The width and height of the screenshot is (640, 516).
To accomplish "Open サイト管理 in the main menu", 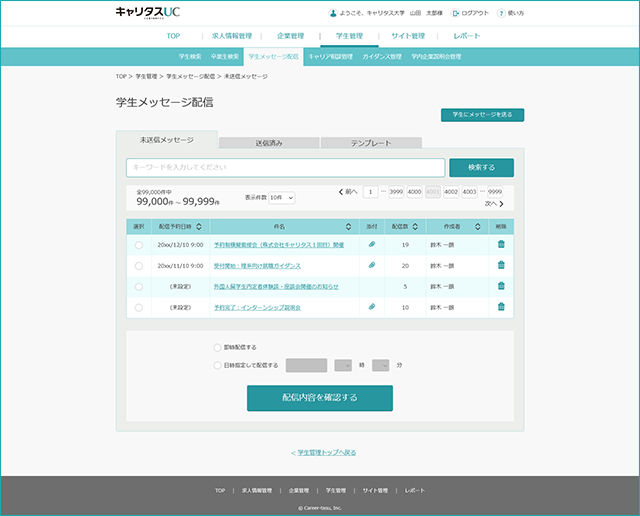I will [408, 36].
